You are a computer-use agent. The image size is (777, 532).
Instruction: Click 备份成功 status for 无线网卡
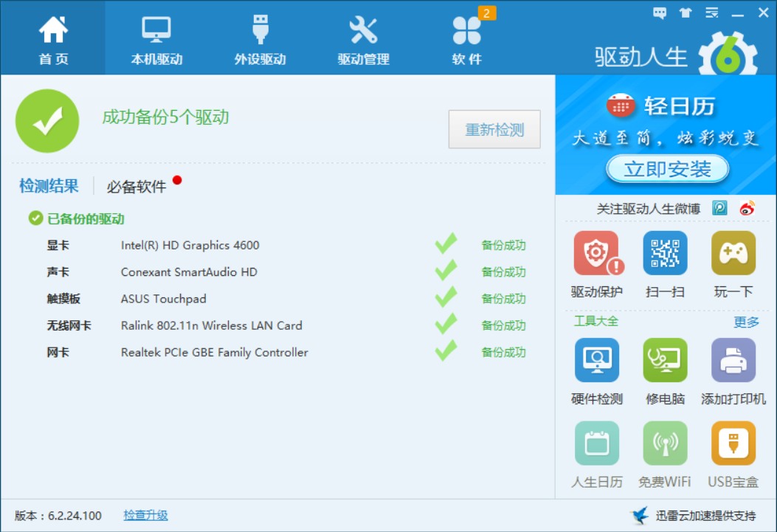coord(503,325)
